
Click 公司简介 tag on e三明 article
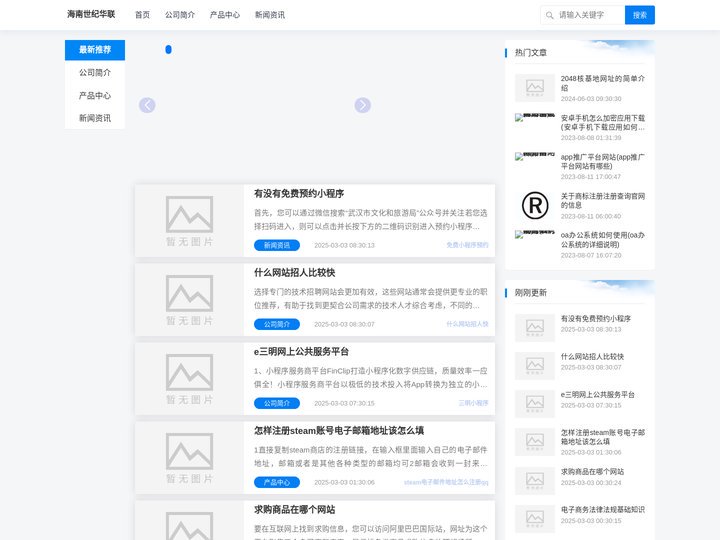pyautogui.click(x=277, y=403)
